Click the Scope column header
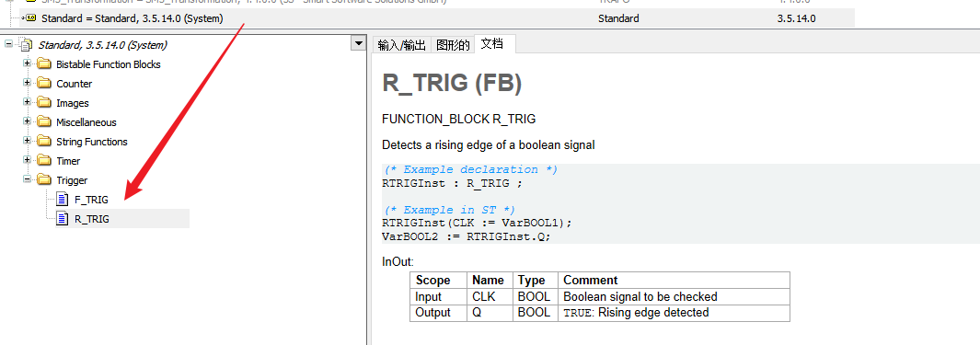The width and height of the screenshot is (980, 345). click(439, 280)
